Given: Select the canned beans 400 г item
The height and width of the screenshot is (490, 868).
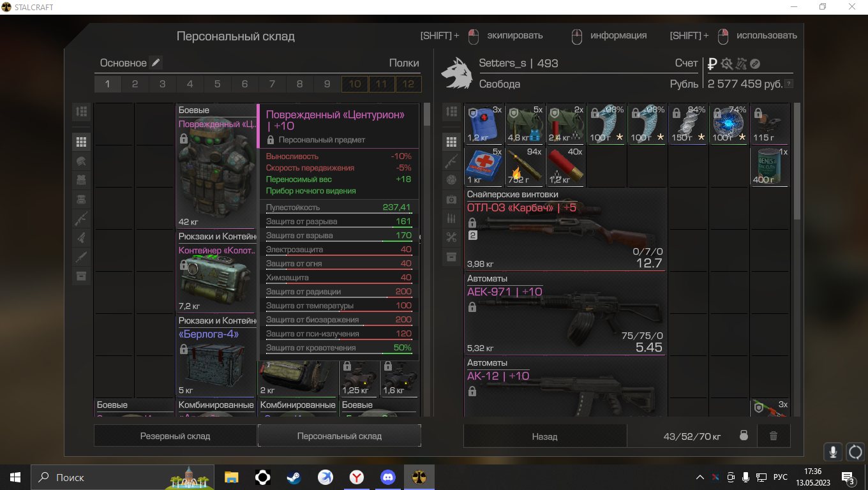Looking at the screenshot, I should (x=770, y=166).
